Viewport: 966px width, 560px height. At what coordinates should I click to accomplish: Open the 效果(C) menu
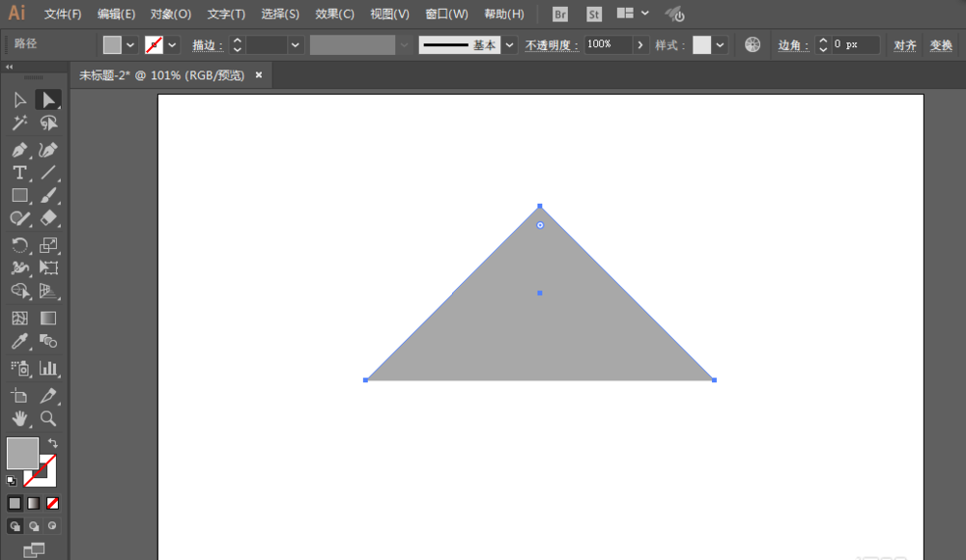click(x=334, y=14)
